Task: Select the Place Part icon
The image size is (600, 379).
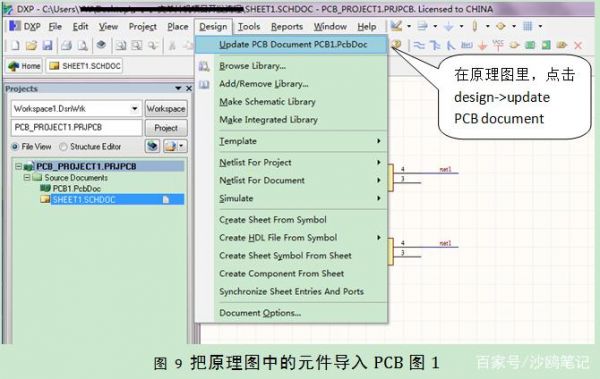Action: [x=514, y=46]
